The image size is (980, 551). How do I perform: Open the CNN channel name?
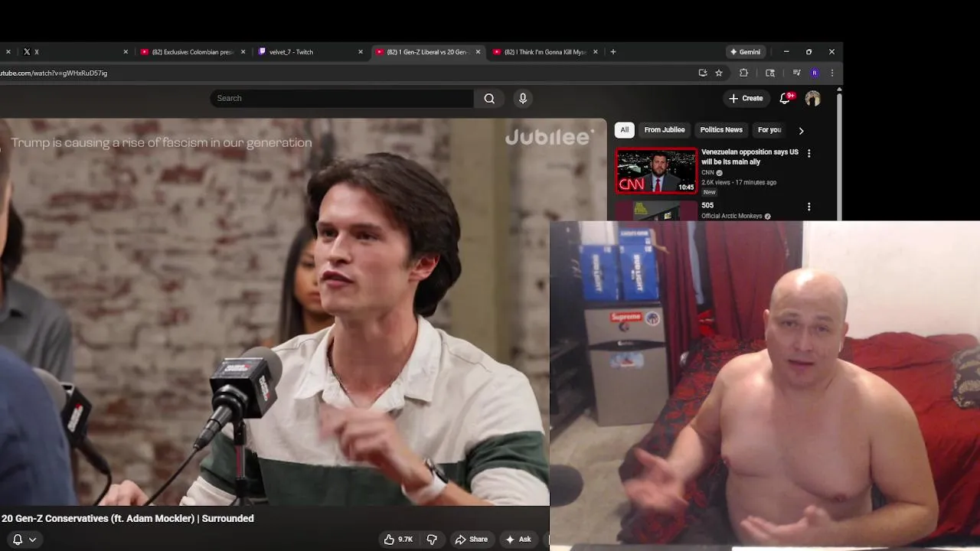click(x=707, y=173)
